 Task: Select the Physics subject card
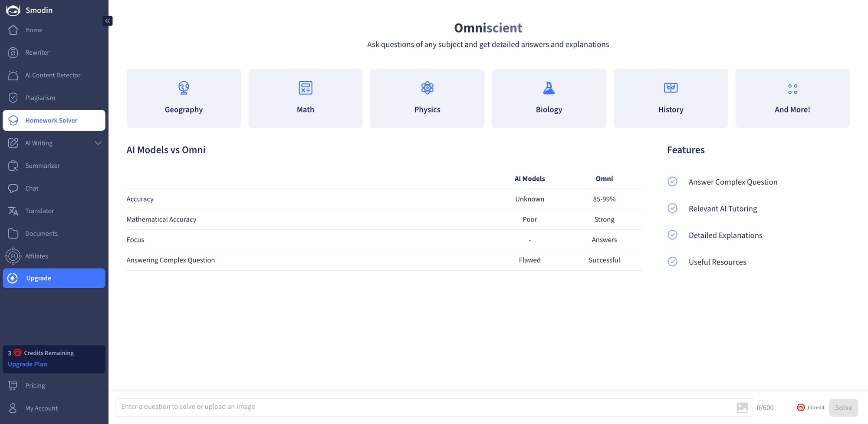pyautogui.click(x=427, y=98)
